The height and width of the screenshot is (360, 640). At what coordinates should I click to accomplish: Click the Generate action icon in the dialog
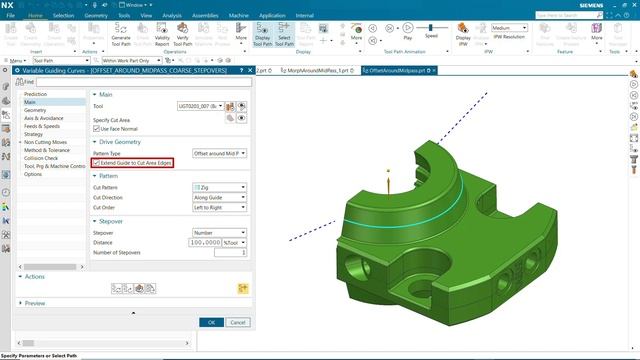(x=117, y=289)
